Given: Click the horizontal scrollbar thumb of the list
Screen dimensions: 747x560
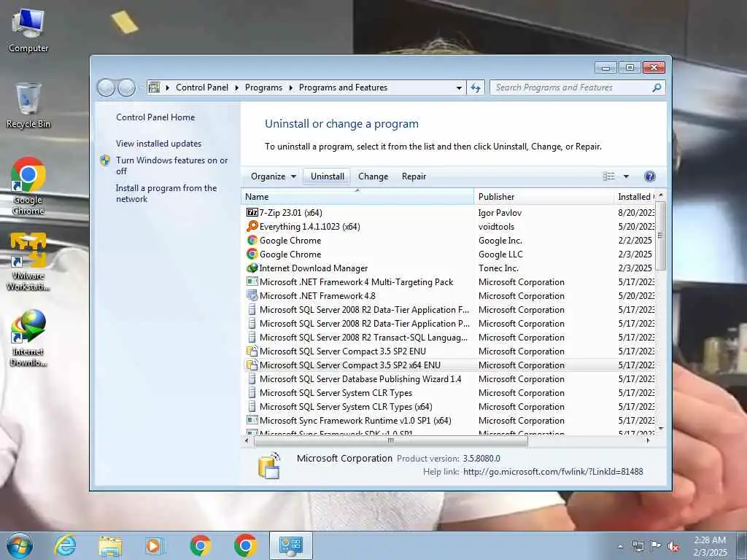Looking at the screenshot, I should pos(391,441).
